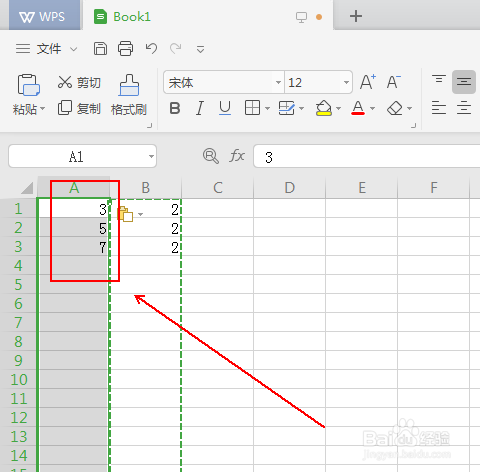Expand the clear eraser dropdown arrow
480x472 pixels.
410,109
